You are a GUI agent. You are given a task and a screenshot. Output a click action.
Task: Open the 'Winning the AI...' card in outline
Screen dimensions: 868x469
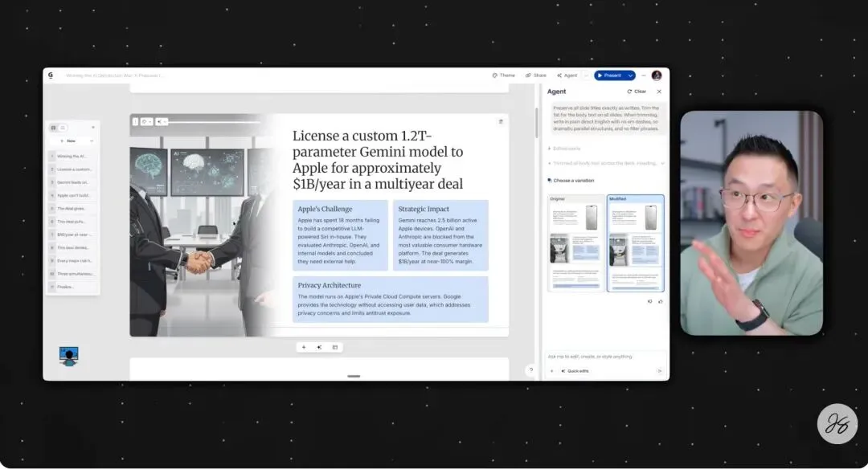[x=72, y=157]
